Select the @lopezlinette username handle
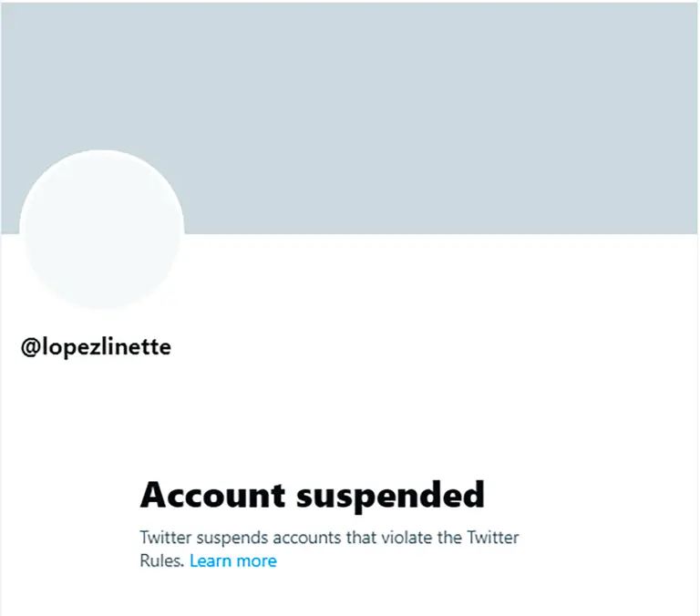Viewport: 700px width, 616px height. [x=96, y=347]
